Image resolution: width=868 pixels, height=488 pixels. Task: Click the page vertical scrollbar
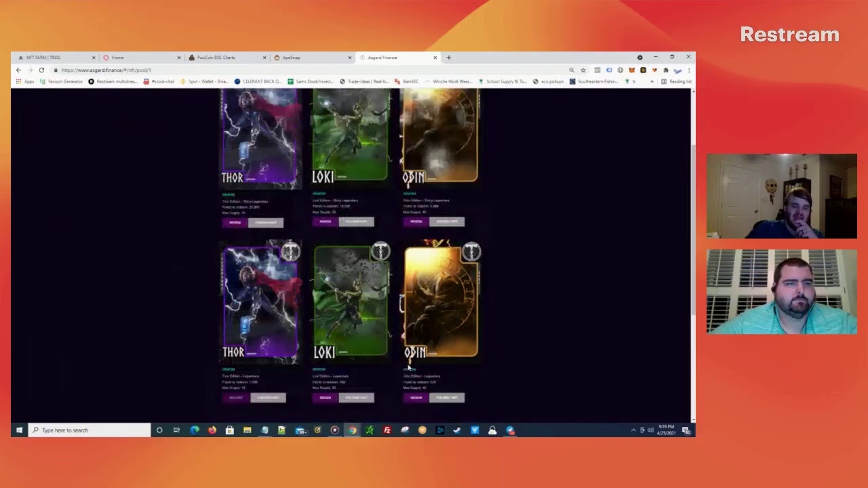692,229
